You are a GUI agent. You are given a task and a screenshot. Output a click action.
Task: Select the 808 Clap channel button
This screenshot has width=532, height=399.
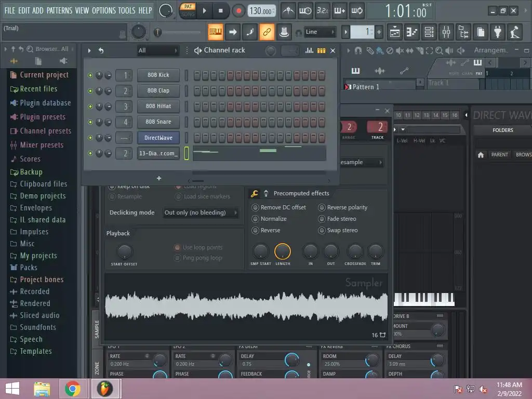point(158,90)
